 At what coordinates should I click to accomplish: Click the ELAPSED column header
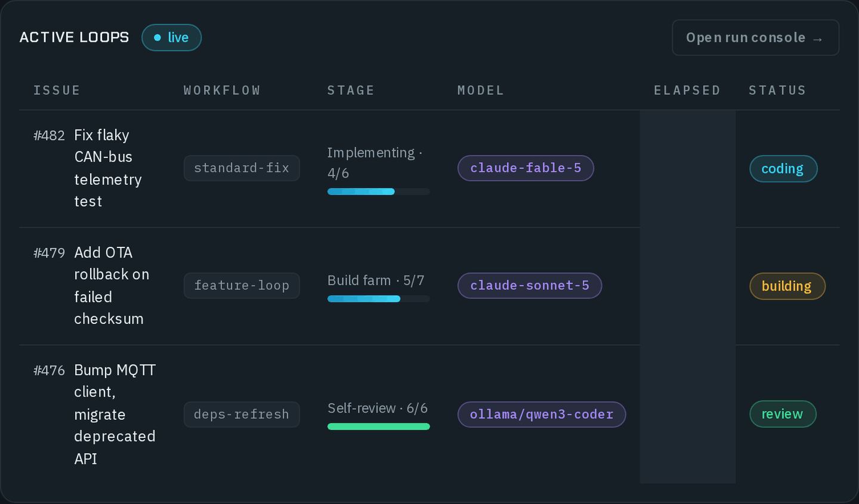coord(687,90)
